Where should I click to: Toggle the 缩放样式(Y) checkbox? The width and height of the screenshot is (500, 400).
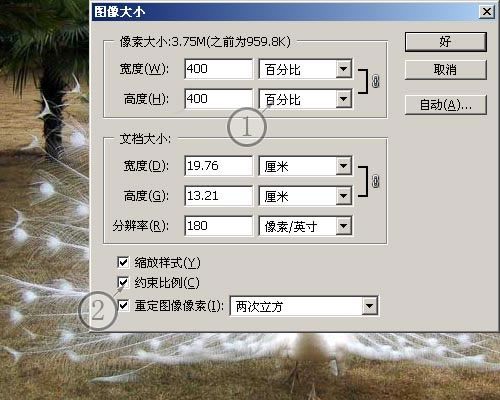(123, 263)
